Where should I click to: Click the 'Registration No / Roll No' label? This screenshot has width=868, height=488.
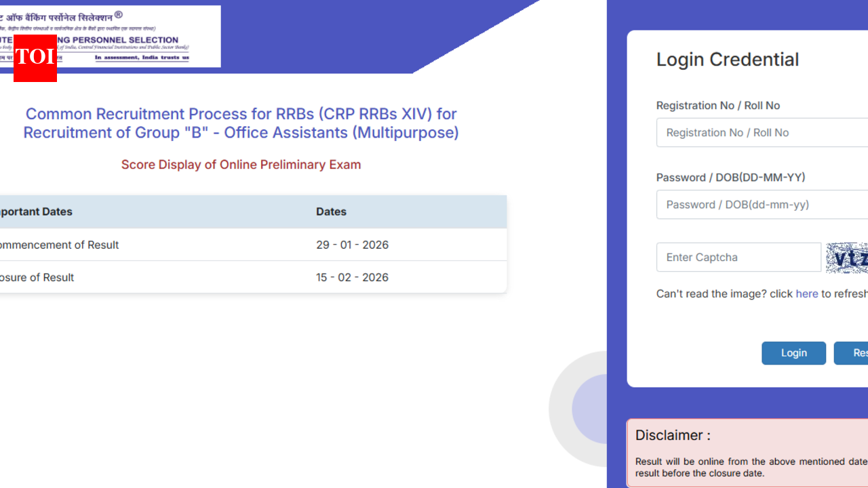click(x=718, y=106)
